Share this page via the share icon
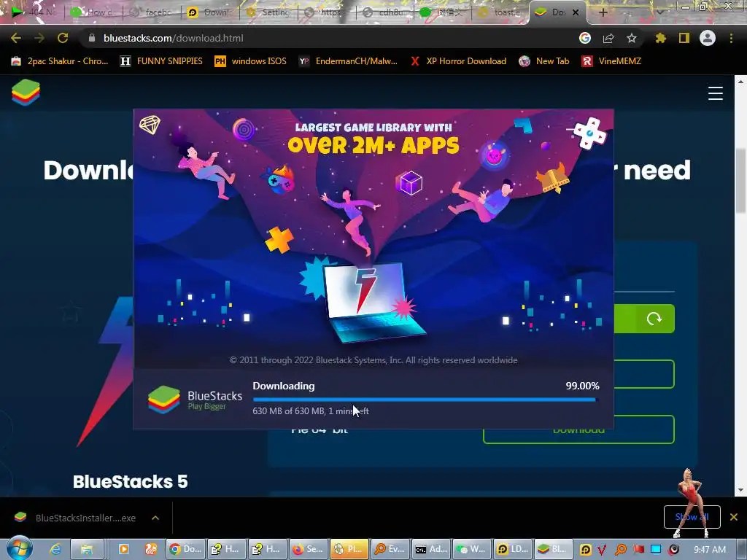Image resolution: width=747 pixels, height=560 pixels. (608, 38)
